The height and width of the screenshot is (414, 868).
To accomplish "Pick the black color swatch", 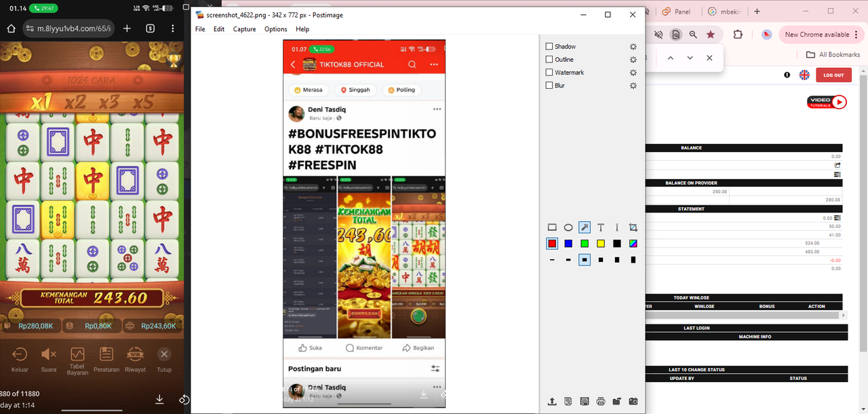I will tap(617, 244).
